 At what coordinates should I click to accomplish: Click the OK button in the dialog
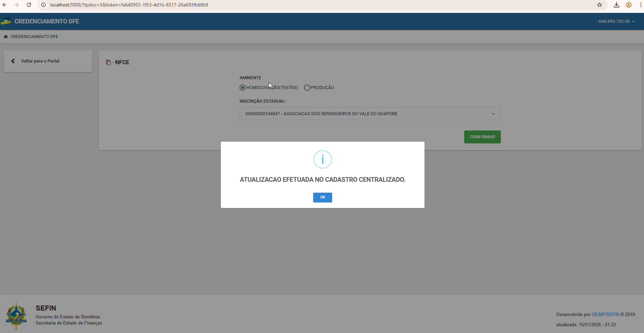point(322,197)
